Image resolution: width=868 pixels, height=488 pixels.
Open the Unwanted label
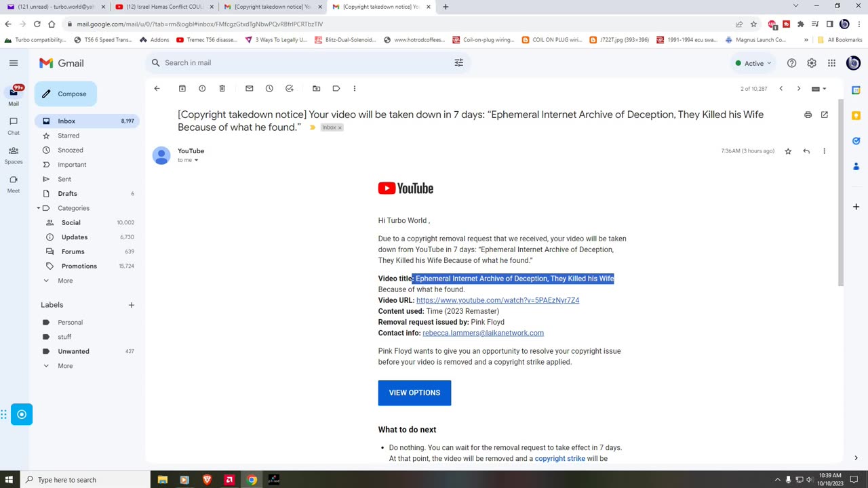click(87, 352)
